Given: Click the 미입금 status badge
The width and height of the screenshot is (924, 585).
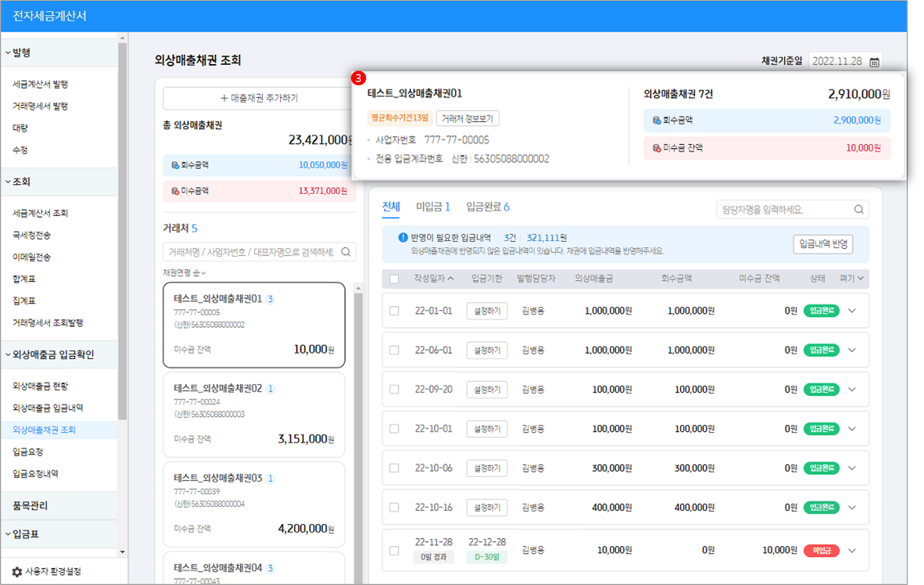Looking at the screenshot, I should 821,550.
